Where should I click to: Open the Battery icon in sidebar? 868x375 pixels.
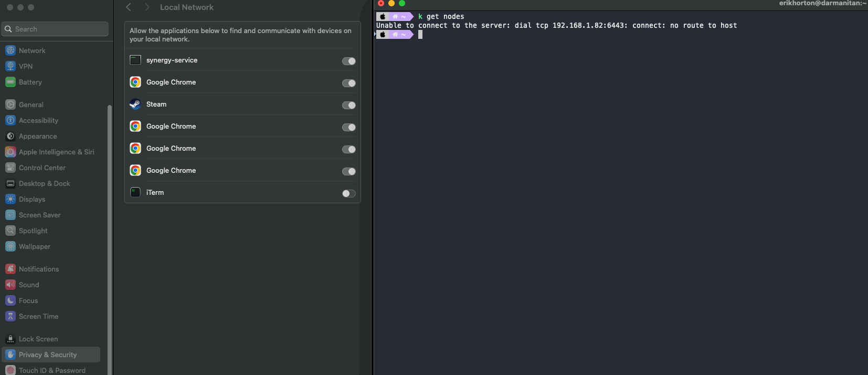point(10,82)
